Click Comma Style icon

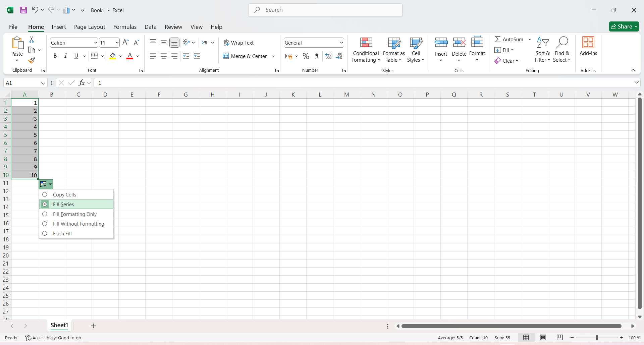317,56
